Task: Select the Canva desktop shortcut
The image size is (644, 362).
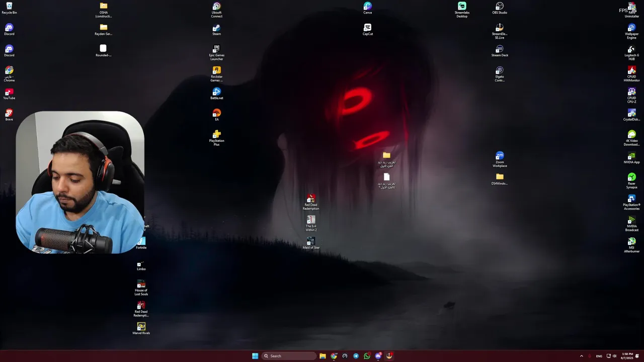Action: [x=367, y=8]
